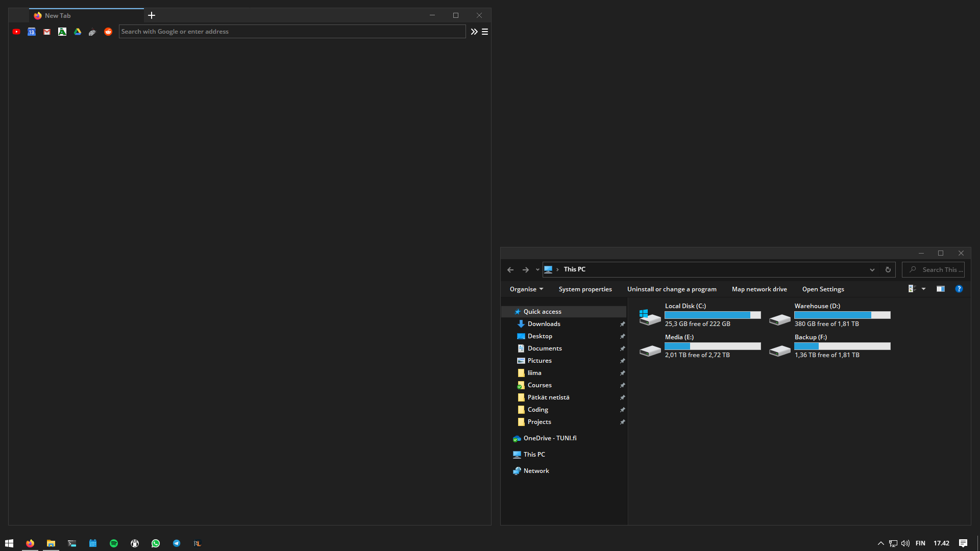Open recent locations dropdown in Explorer
The image size is (980, 551).
(537, 270)
